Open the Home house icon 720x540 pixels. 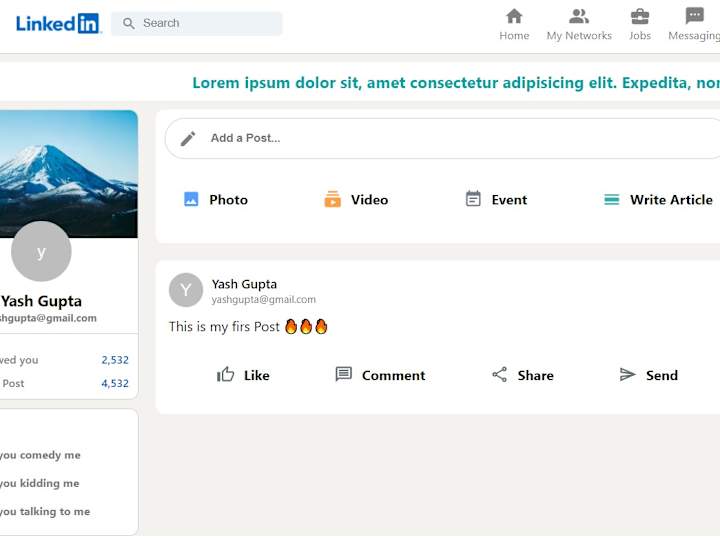coord(514,16)
